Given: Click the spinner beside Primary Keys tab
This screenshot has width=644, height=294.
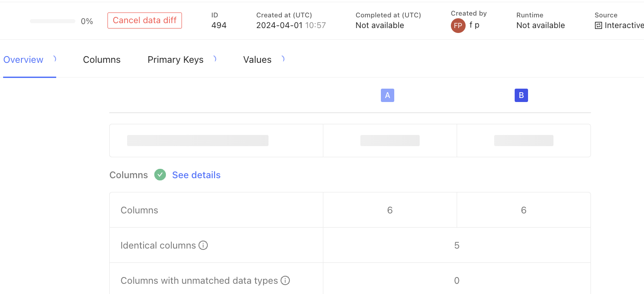Looking at the screenshot, I should click(x=215, y=58).
